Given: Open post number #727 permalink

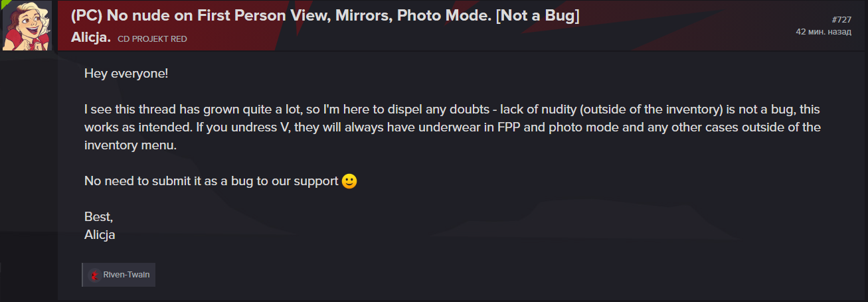Looking at the screenshot, I should pos(841,20).
